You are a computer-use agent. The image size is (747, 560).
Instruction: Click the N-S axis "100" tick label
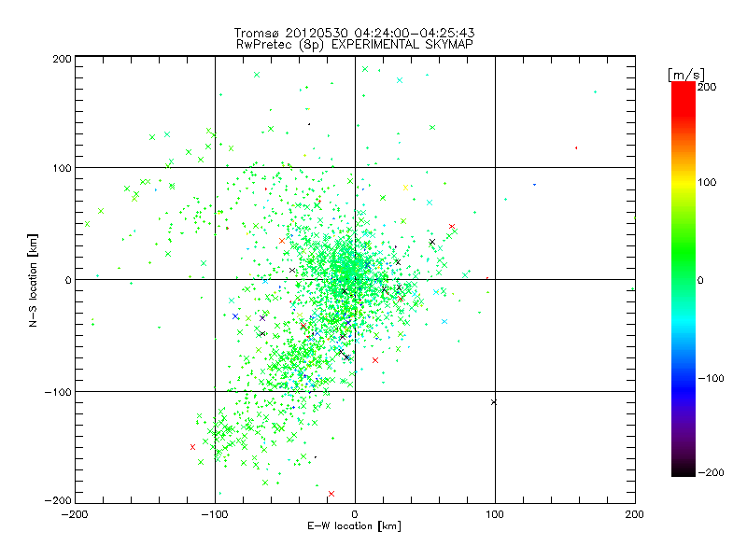tap(62, 168)
